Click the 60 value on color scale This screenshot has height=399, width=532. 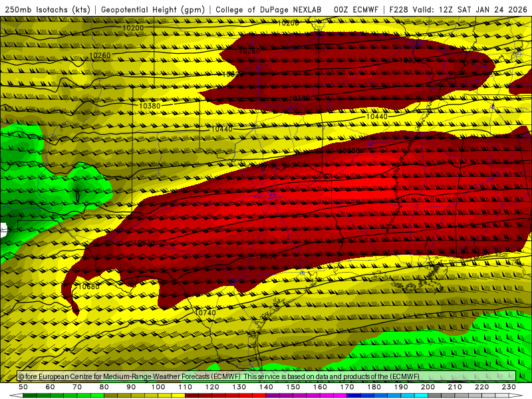point(50,387)
